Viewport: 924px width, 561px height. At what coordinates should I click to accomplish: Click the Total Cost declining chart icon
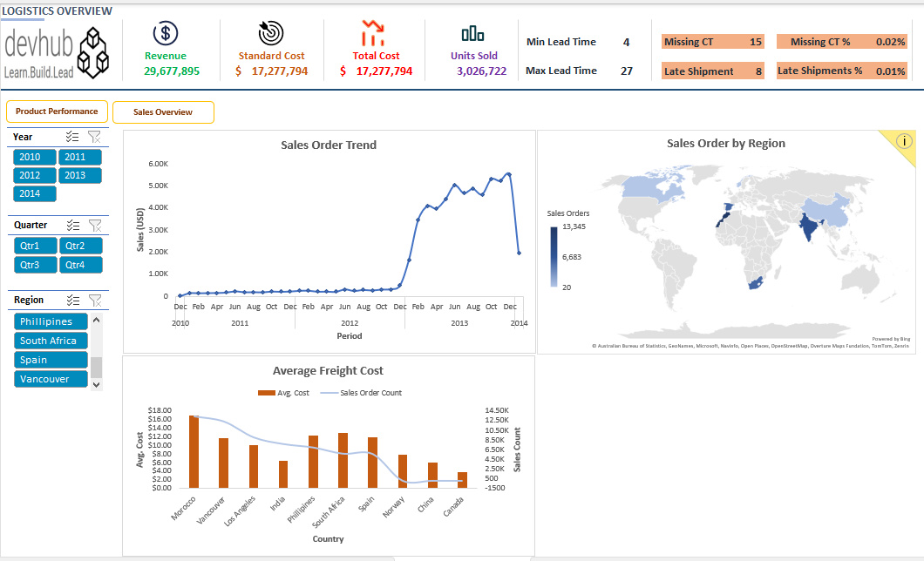(373, 33)
